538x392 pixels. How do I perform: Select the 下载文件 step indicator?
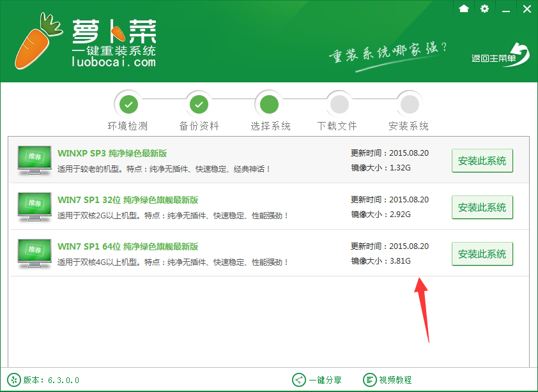click(339, 103)
